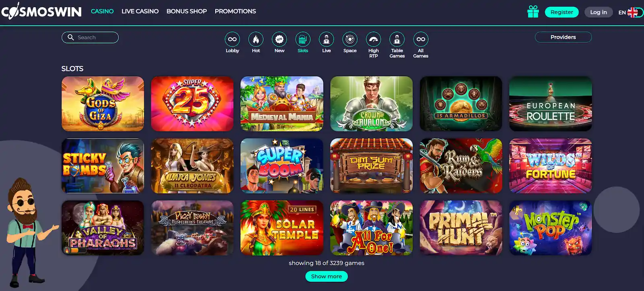Click the Log in button
The image size is (644, 291).
click(x=599, y=12)
